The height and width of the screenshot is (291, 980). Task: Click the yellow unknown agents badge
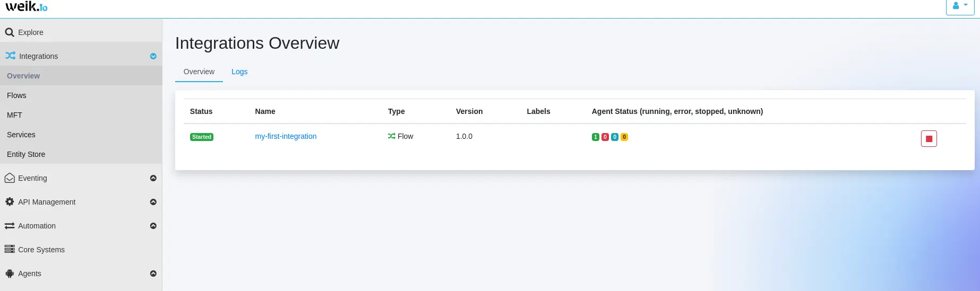coord(624,137)
